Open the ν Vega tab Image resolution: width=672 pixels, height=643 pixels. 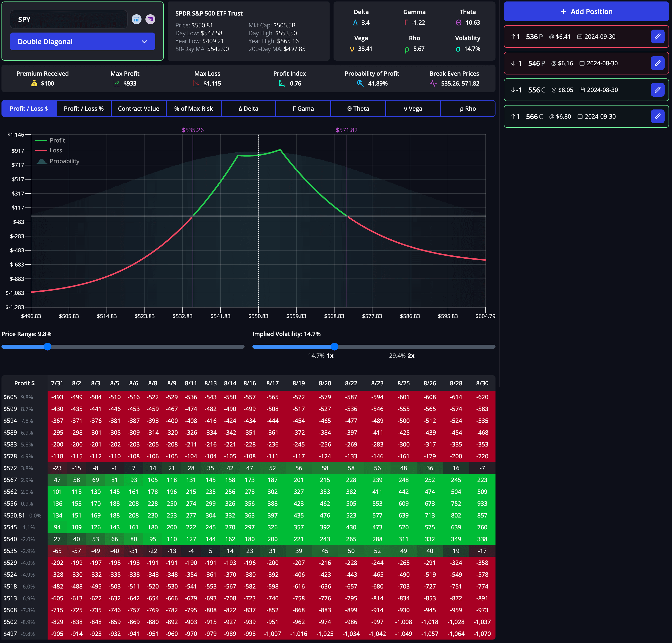pyautogui.click(x=413, y=108)
